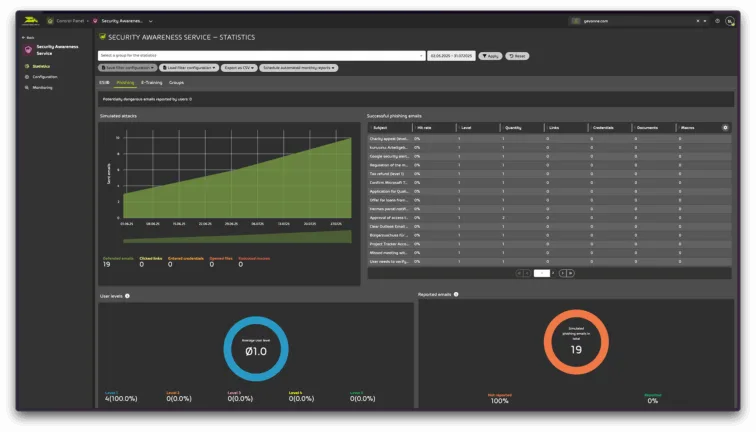Go to next page of phishing table
The height and width of the screenshot is (432, 756).
563,273
